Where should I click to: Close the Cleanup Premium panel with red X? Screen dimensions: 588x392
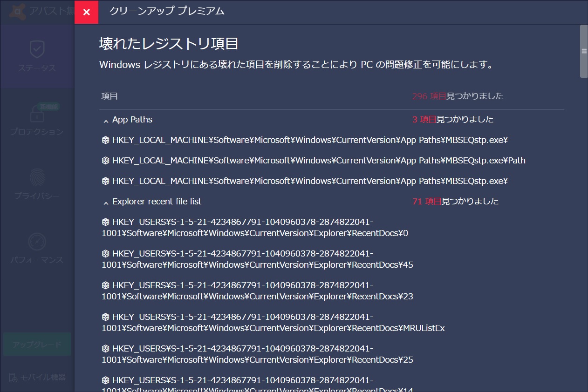[x=86, y=12]
